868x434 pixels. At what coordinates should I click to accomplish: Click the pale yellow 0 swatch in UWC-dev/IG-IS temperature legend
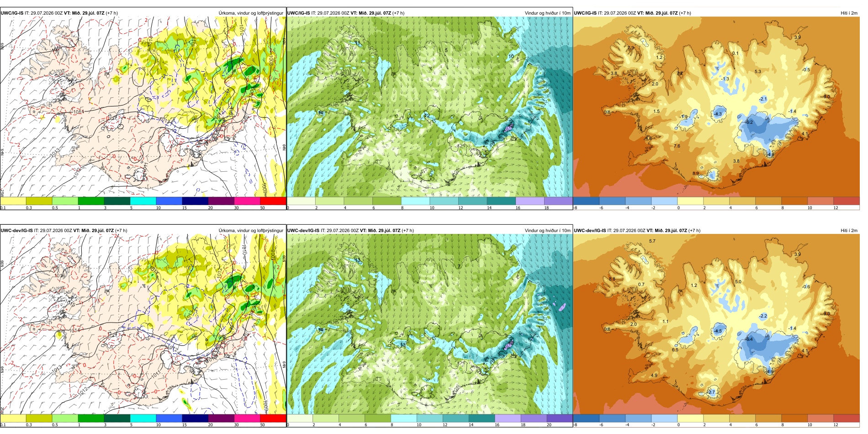[x=690, y=418]
